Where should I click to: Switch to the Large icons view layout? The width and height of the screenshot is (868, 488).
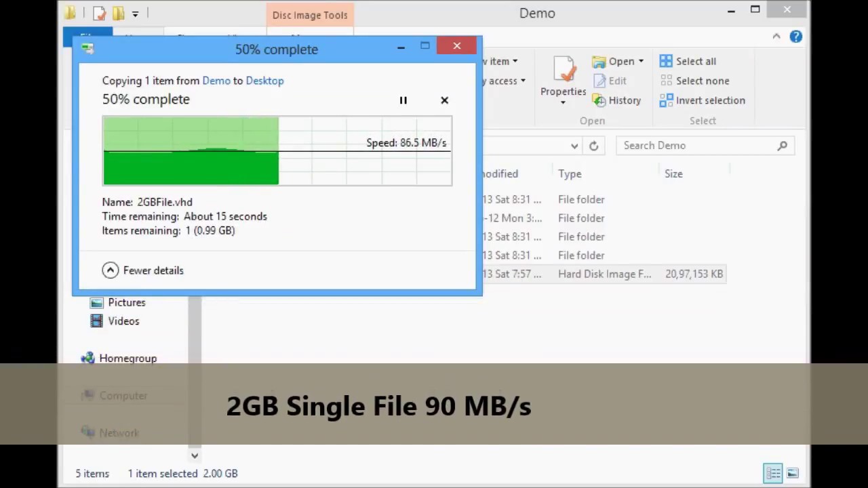pos(792,473)
